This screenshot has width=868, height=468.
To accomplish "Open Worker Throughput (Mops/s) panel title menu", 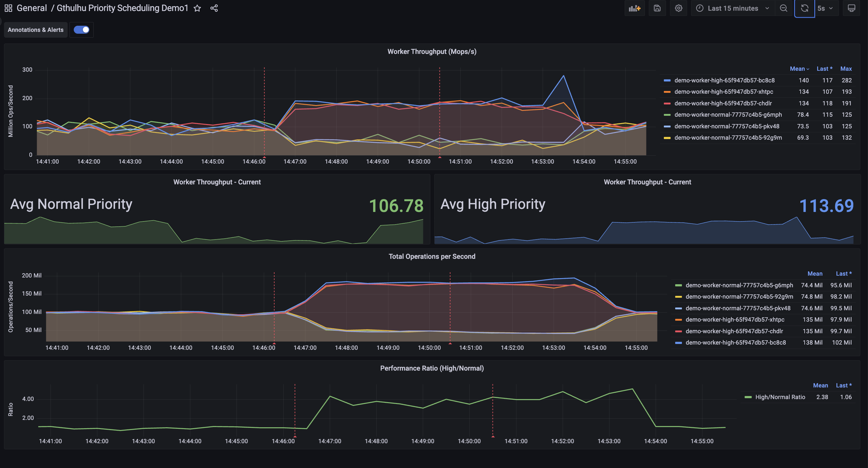I will [x=432, y=51].
